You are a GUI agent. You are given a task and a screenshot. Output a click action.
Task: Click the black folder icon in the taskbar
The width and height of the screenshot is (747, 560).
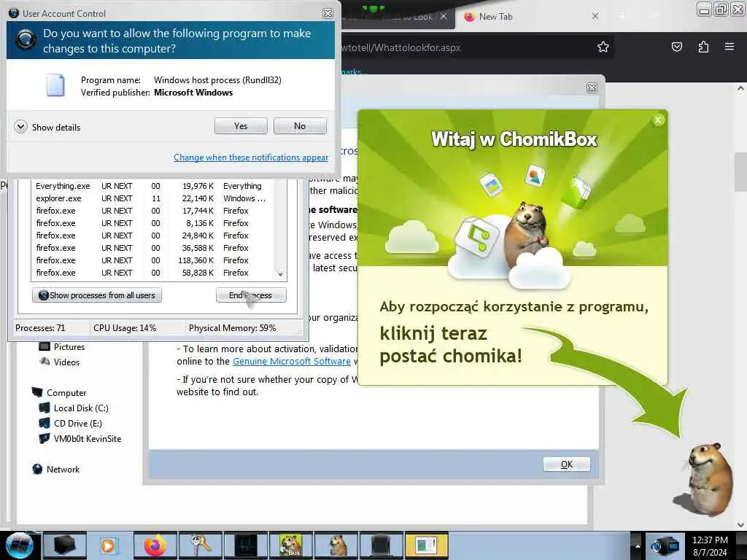point(65,545)
